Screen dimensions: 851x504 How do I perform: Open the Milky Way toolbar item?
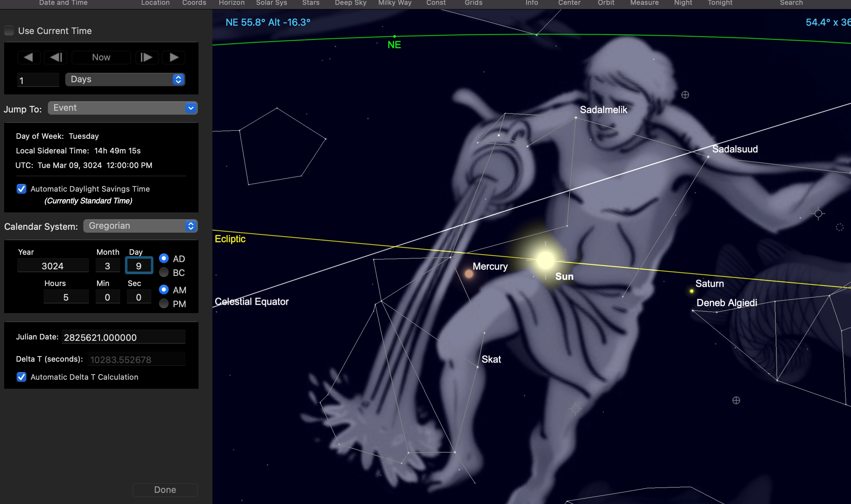pyautogui.click(x=395, y=3)
